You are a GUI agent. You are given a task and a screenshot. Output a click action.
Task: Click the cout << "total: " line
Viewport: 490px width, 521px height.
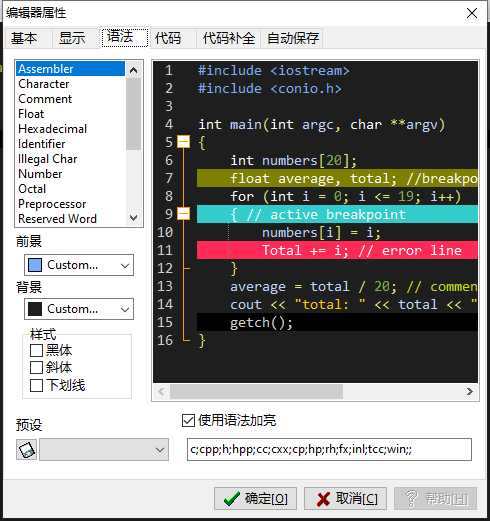pos(354,304)
